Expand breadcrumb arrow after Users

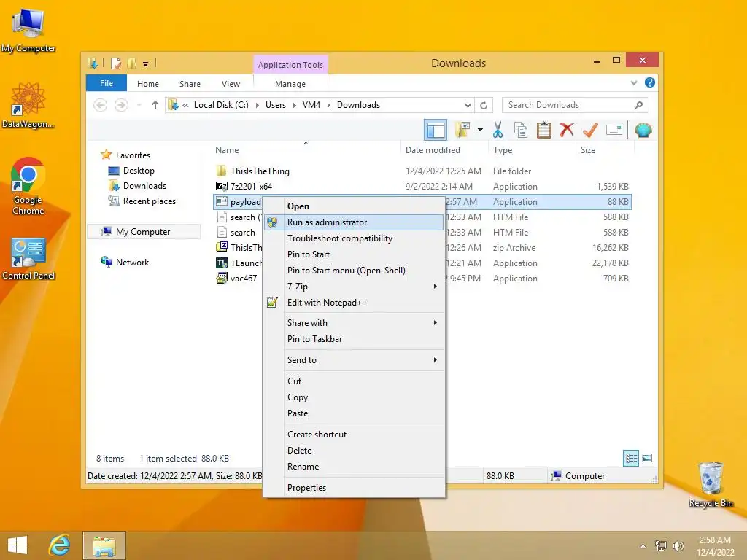click(294, 105)
